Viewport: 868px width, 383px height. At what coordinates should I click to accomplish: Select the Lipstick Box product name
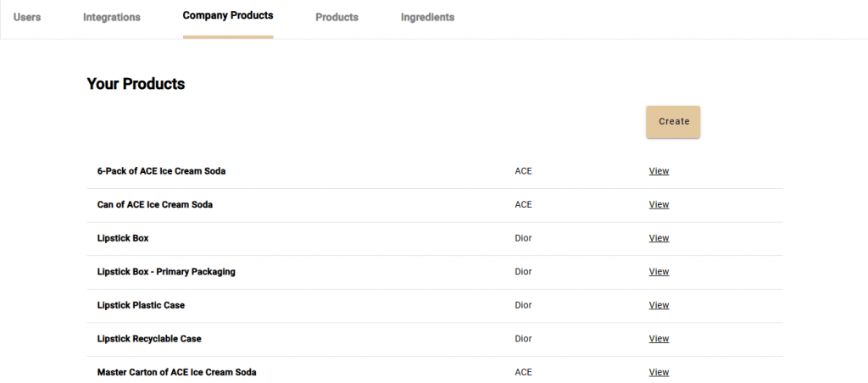tap(123, 238)
